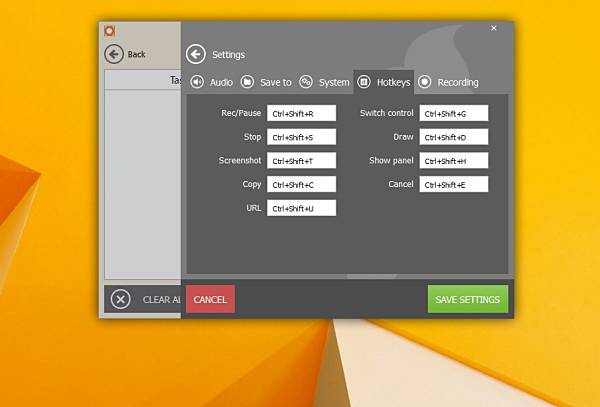
Task: Click the Show panel hotkey field
Action: coord(454,161)
